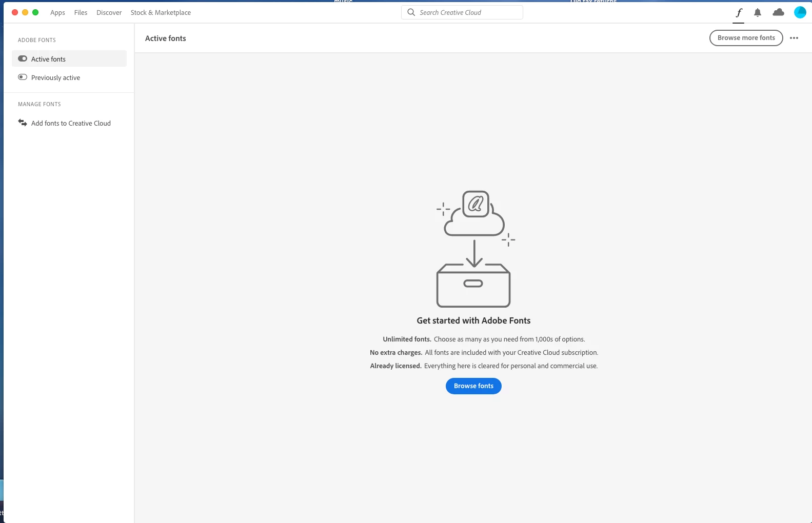The width and height of the screenshot is (812, 523).
Task: Switch to the Files tab
Action: 81,12
